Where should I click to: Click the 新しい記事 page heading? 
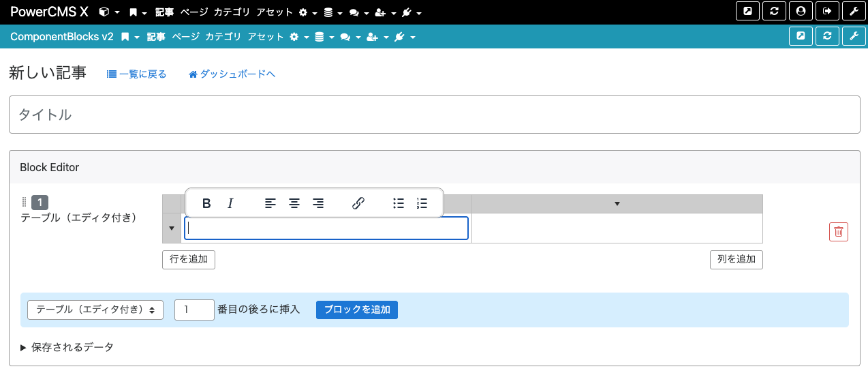[x=48, y=73]
